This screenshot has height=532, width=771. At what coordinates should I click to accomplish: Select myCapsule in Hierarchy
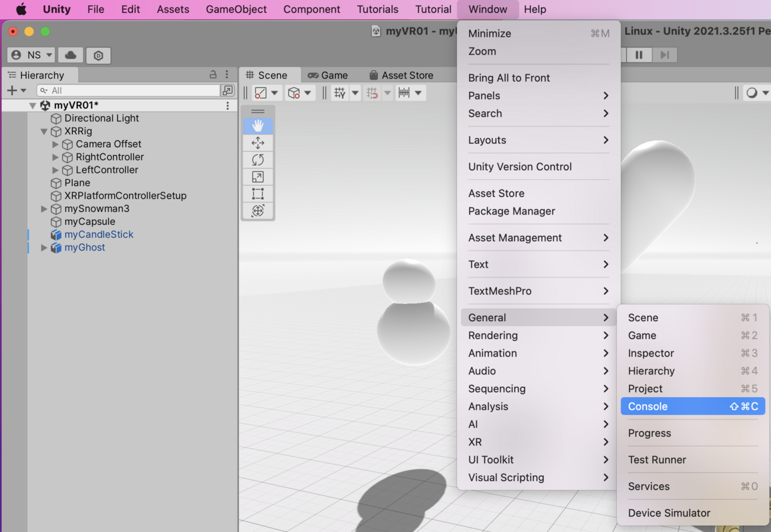(x=90, y=222)
